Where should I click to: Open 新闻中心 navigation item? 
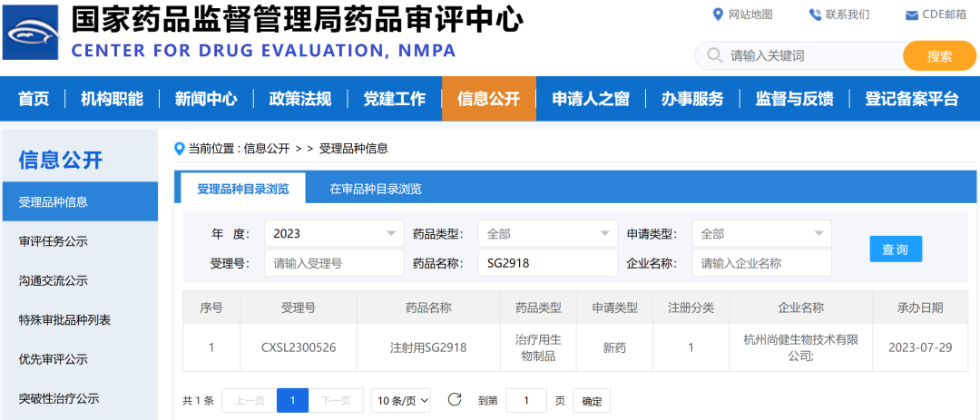pos(206,99)
